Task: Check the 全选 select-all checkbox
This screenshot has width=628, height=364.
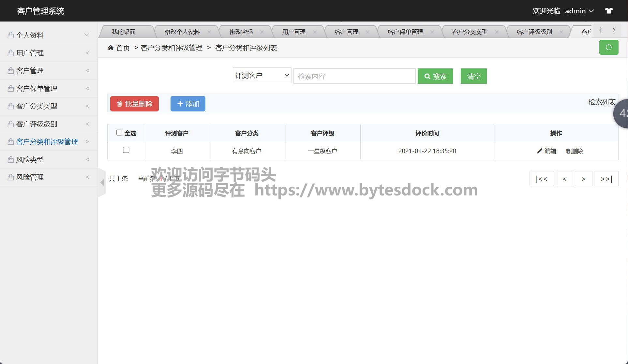Action: click(x=119, y=133)
